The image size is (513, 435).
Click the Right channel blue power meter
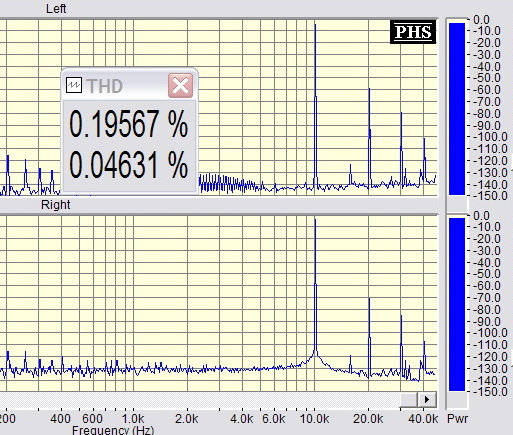click(x=457, y=304)
